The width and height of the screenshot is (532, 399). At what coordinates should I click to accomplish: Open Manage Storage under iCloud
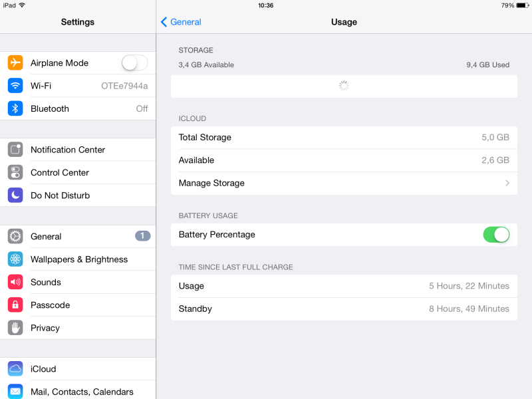344,184
